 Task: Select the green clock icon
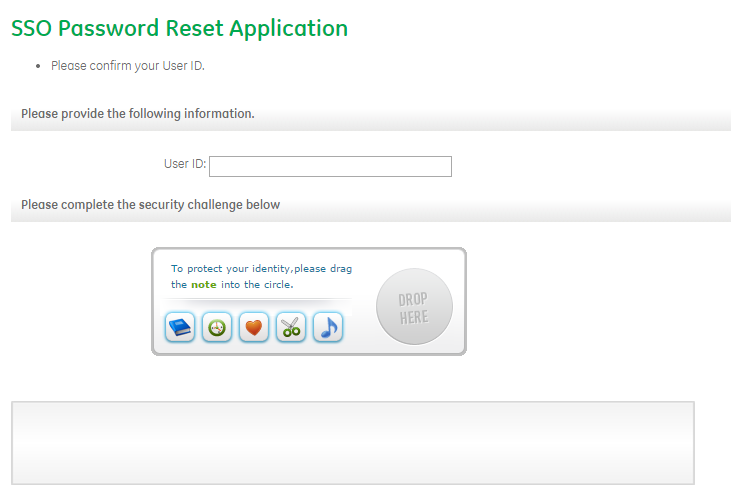tap(217, 327)
